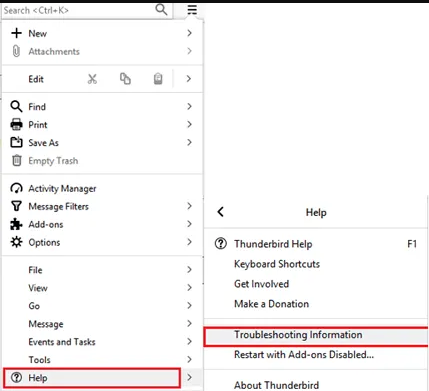
Task: Open the hamburger application menu button
Action: (x=192, y=10)
